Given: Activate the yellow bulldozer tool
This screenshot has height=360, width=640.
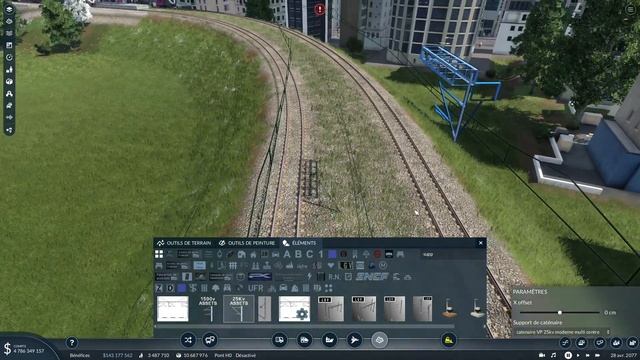Looking at the screenshot, I should [448, 340].
